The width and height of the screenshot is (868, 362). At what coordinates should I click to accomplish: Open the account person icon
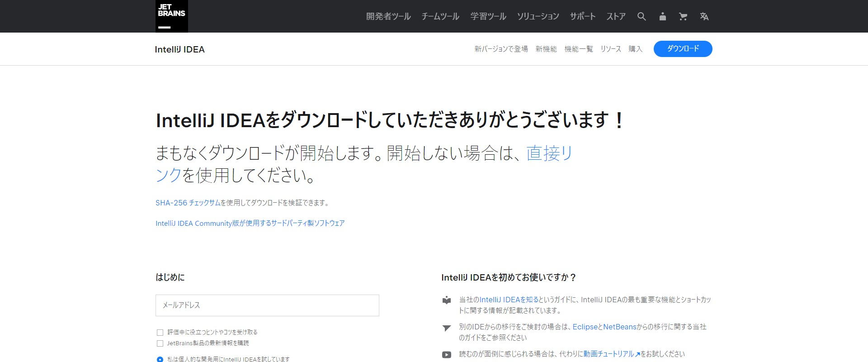coord(662,17)
